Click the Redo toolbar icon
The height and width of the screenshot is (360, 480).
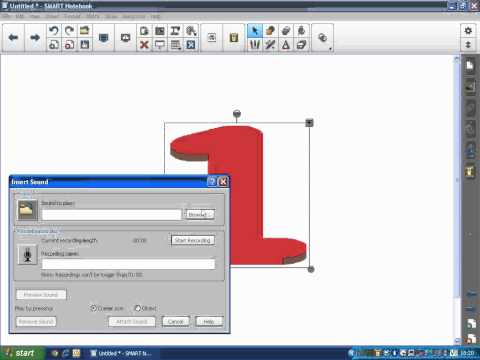69,31
